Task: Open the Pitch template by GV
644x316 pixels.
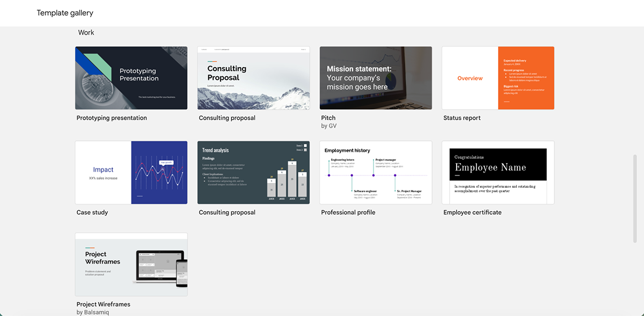Action: click(x=376, y=78)
